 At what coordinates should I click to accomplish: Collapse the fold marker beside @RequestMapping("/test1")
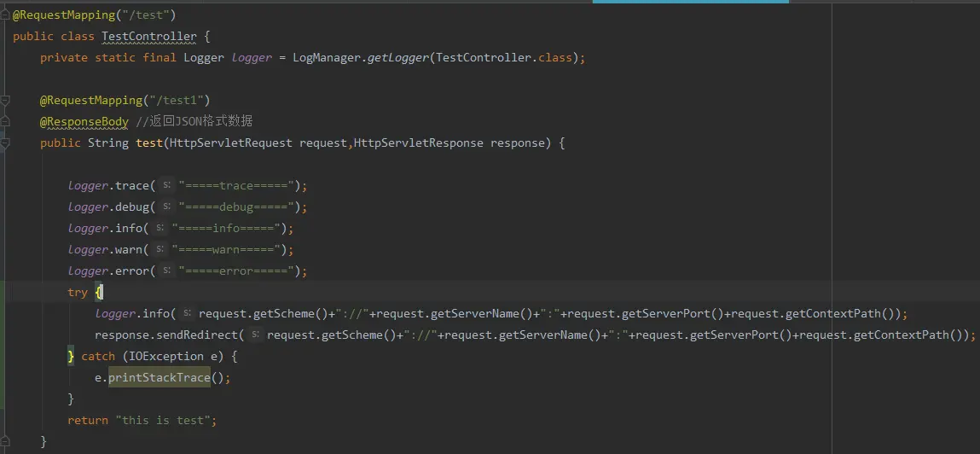point(5,100)
